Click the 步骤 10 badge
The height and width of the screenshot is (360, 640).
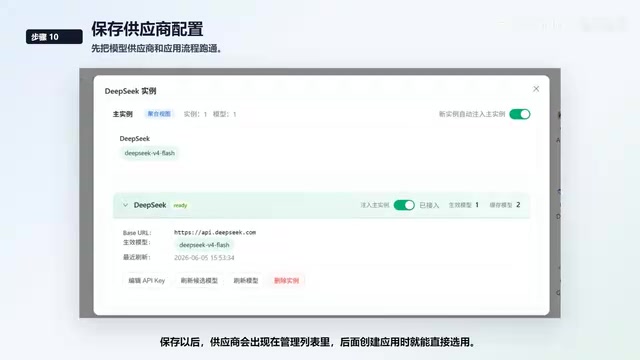pyautogui.click(x=54, y=37)
